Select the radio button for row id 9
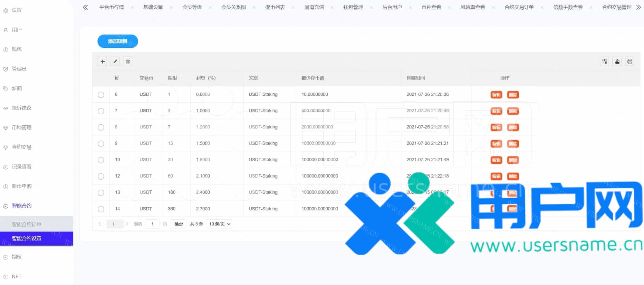Viewport: 644px width, 285px height. point(101,144)
